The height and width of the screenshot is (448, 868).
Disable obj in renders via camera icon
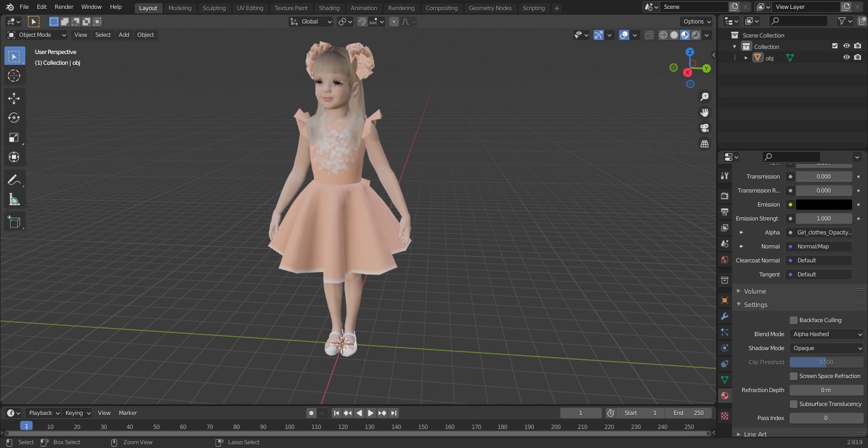pyautogui.click(x=858, y=57)
